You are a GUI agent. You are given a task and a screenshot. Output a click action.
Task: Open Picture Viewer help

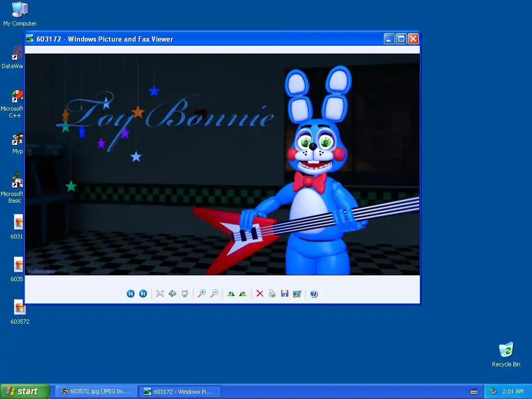tap(314, 294)
